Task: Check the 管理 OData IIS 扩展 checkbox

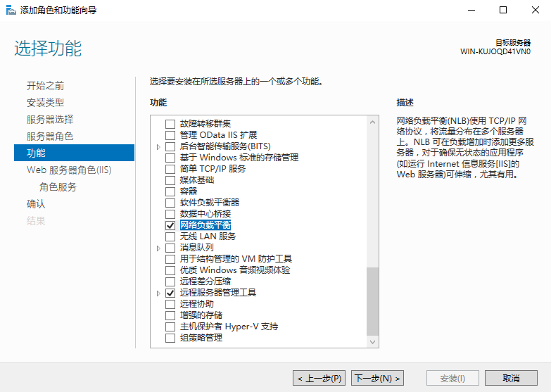Action: click(x=170, y=135)
